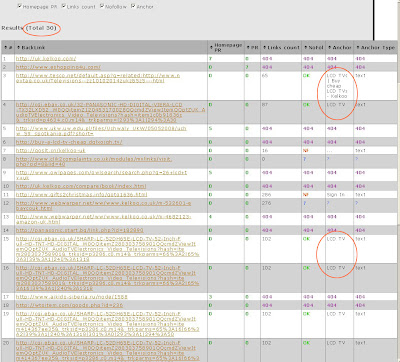
Task: Sort table by the # column
Action: pyautogui.click(x=8, y=48)
